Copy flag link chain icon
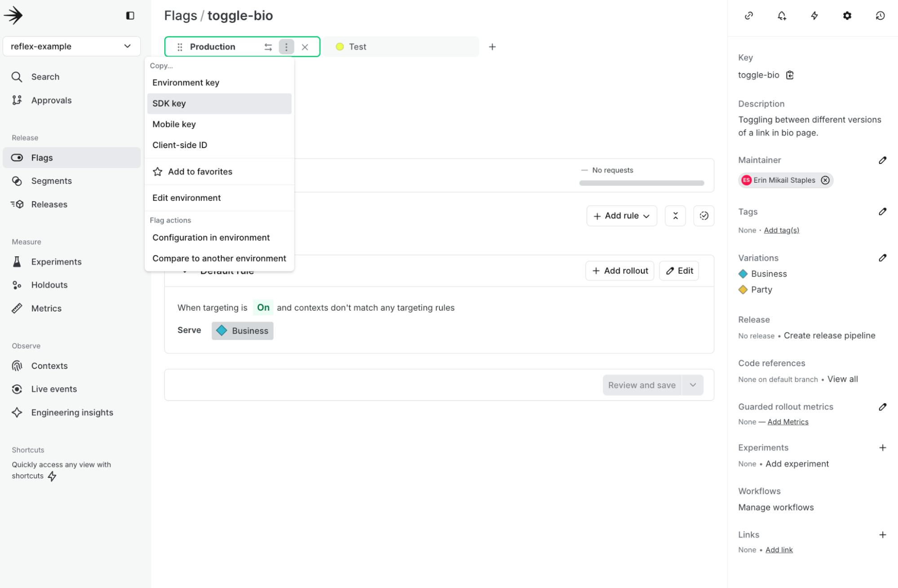 click(749, 16)
